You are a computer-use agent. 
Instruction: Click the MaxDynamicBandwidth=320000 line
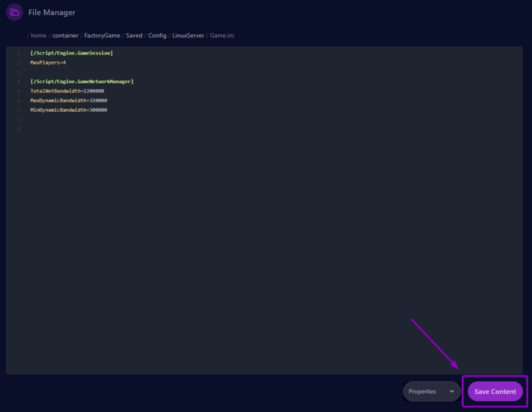tap(69, 100)
